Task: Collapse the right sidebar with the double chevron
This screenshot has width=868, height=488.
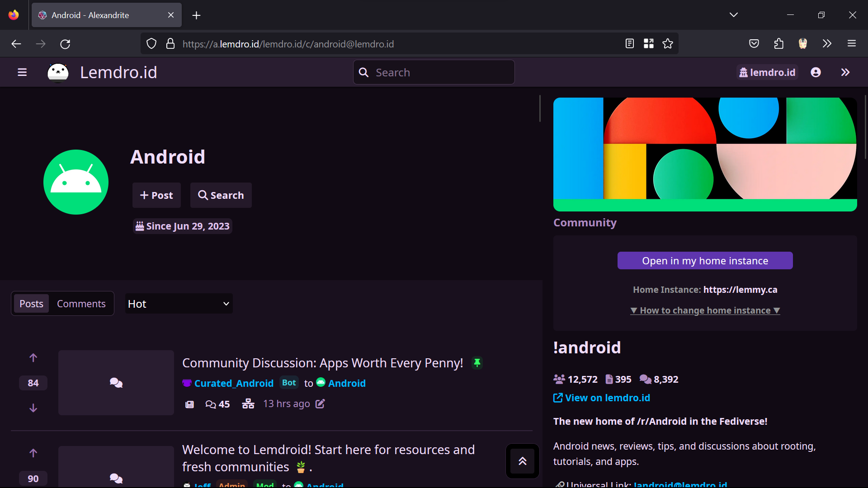Action: point(845,72)
